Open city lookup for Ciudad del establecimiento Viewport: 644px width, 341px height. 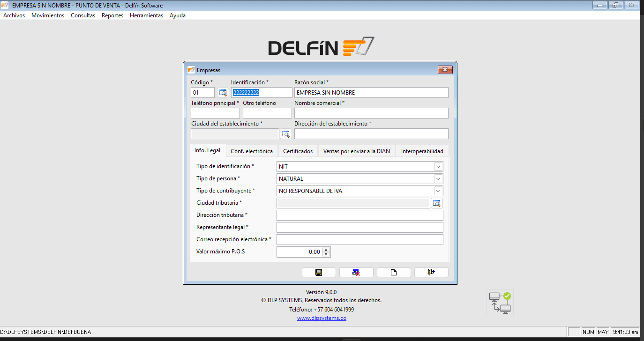[286, 134]
